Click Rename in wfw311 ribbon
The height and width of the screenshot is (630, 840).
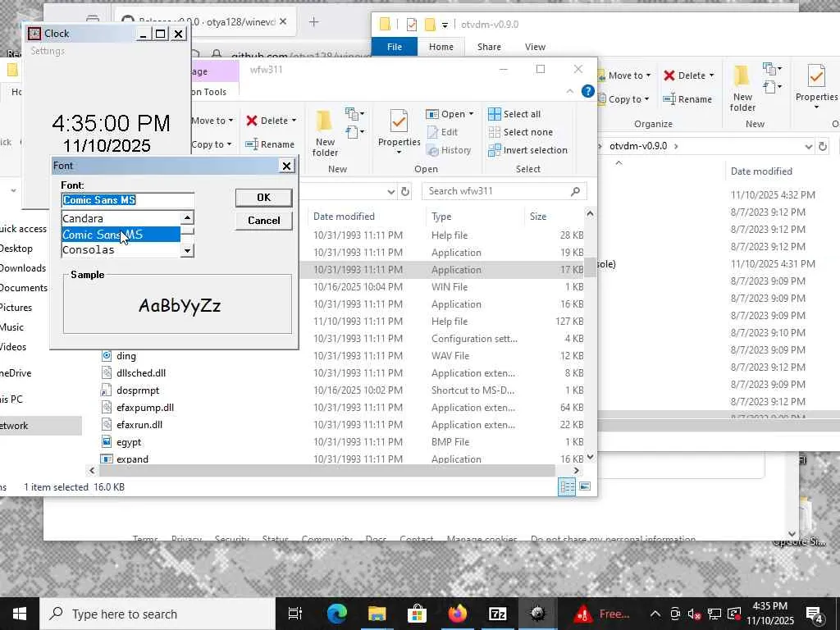point(269,144)
